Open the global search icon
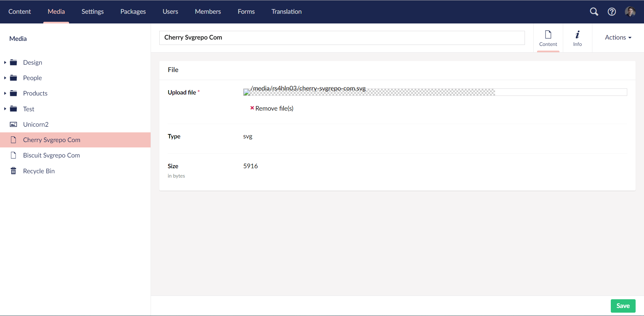Screen dimensions: 644x316 click(594, 11)
